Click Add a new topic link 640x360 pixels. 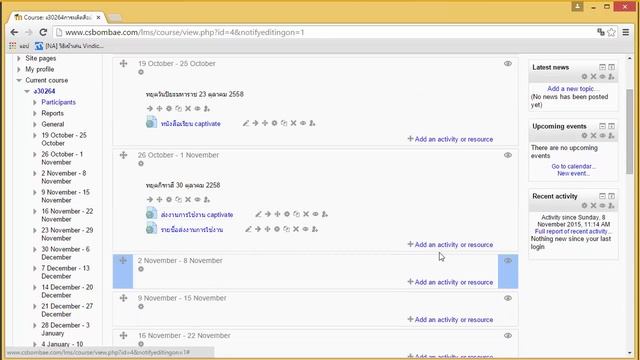[573, 89]
